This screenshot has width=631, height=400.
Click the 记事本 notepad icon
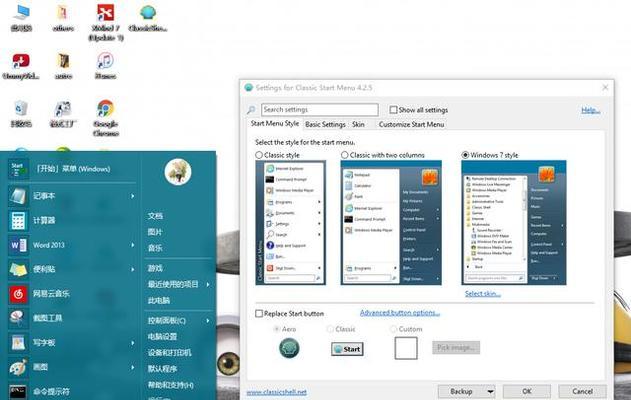[x=18, y=196]
